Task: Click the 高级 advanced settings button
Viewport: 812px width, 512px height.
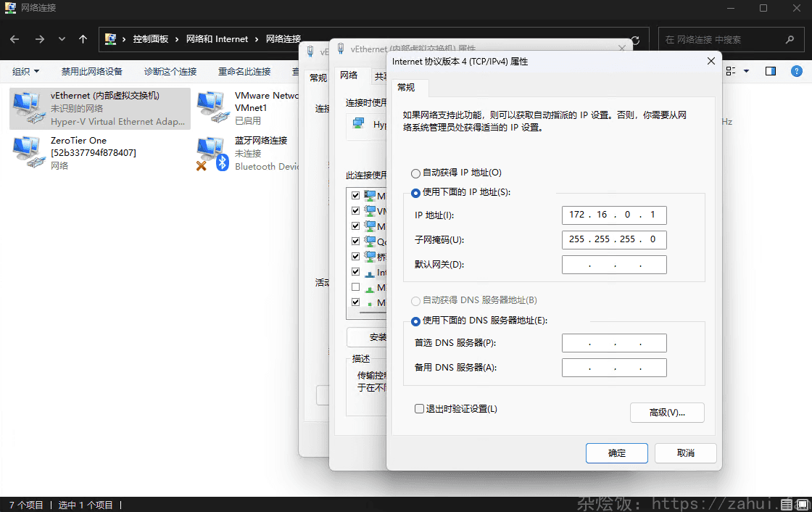Action: pyautogui.click(x=666, y=412)
